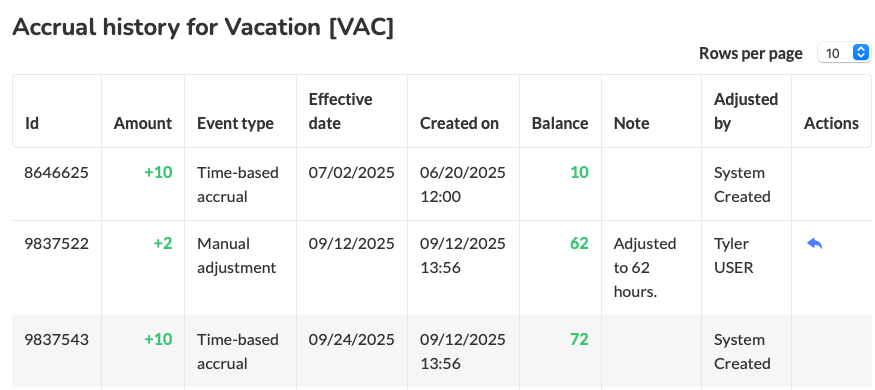Click the 'Tyler USER' adjusted by cell
Viewport: 875px width, 390px height.
[734, 256]
